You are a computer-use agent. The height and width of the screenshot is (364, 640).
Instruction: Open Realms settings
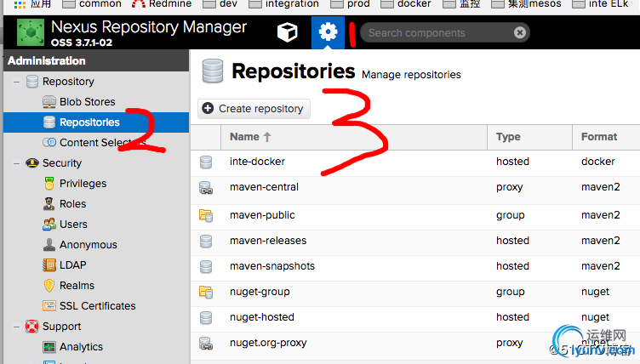77,285
